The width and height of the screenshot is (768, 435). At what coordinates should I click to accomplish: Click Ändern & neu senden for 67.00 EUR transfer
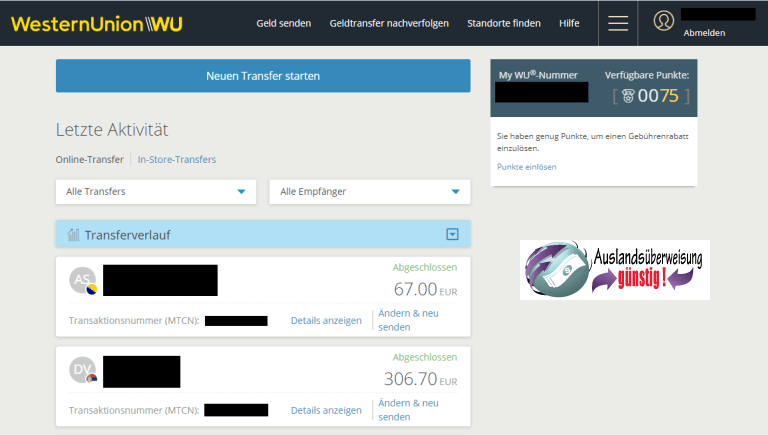(x=408, y=320)
